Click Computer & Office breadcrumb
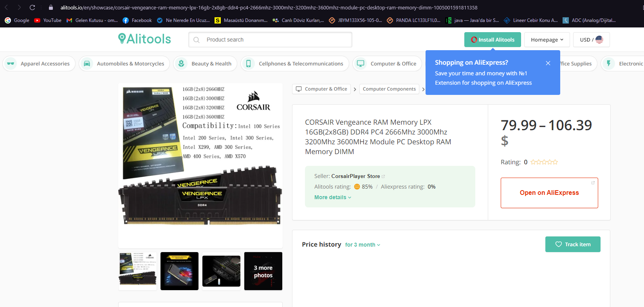The width and height of the screenshot is (644, 307). tap(321, 89)
